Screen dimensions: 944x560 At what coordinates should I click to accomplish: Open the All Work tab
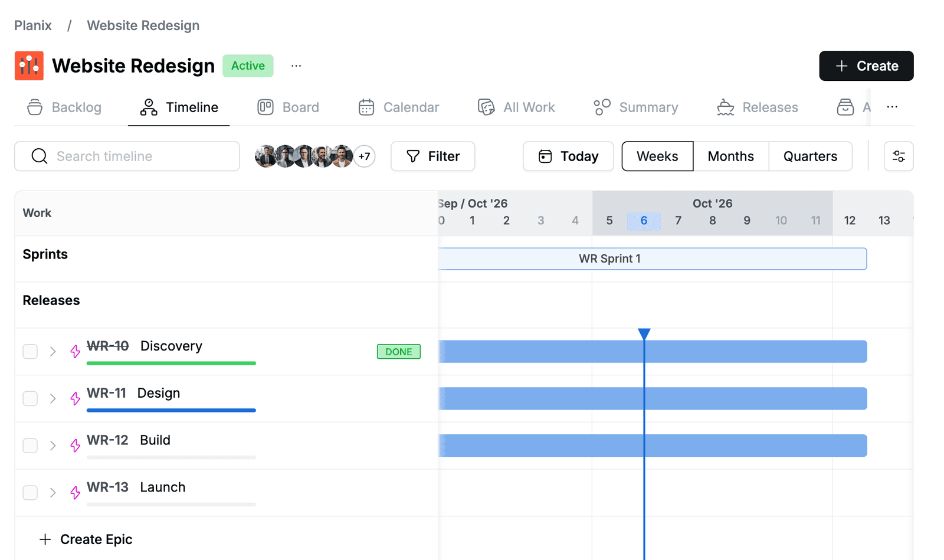coord(516,107)
